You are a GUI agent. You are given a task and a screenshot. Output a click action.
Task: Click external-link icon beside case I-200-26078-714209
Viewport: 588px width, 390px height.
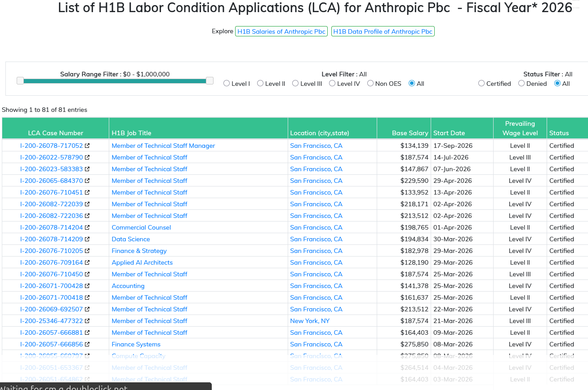pyautogui.click(x=87, y=239)
